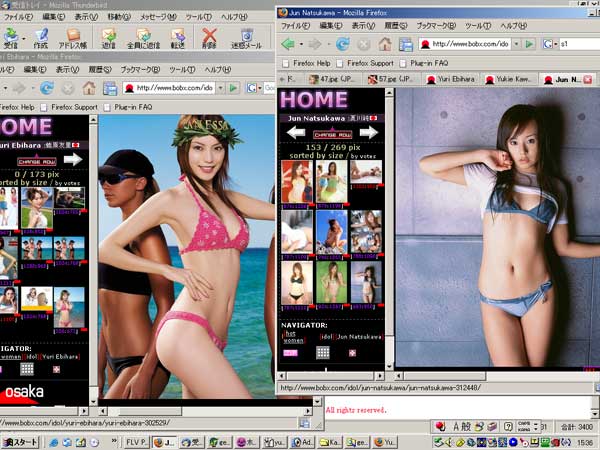The height and width of the screenshot is (450, 600).
Task: Switch to the Yuri Ebihara tab
Action: (x=450, y=79)
